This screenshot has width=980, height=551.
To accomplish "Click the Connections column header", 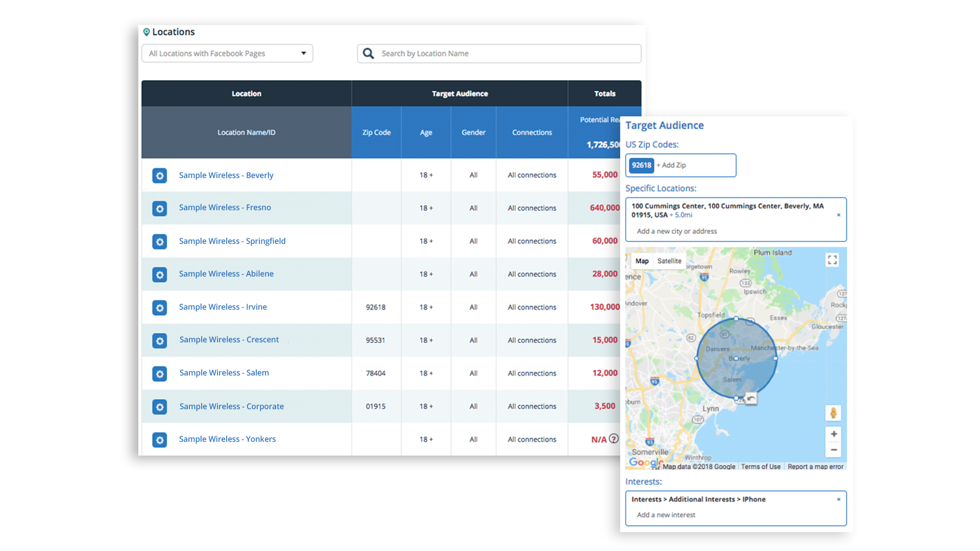I will 532,132.
